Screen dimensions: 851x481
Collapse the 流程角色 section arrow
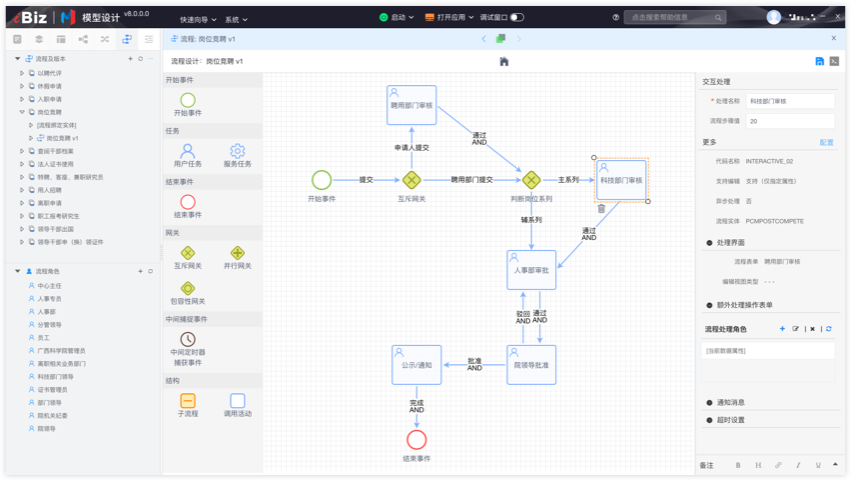pyautogui.click(x=17, y=271)
